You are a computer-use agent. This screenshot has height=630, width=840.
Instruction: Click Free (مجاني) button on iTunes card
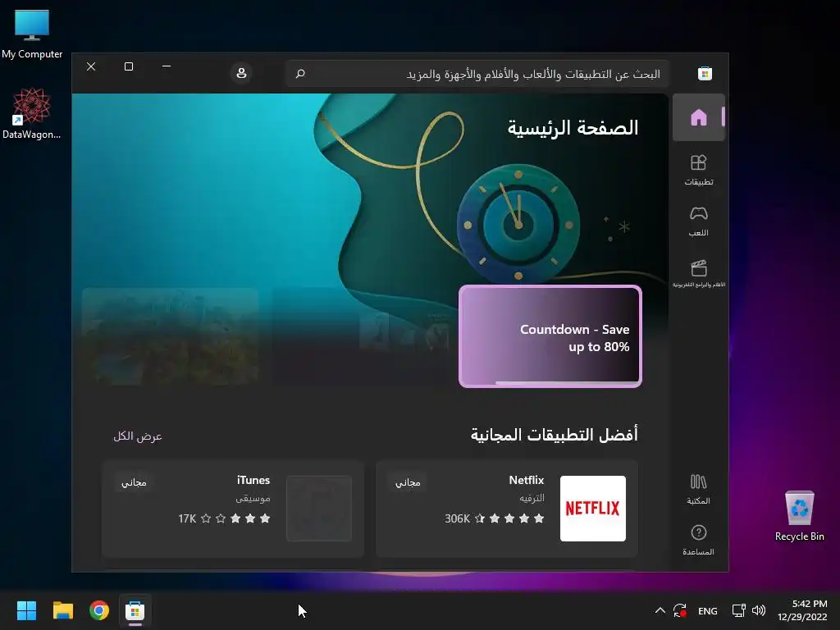point(134,482)
